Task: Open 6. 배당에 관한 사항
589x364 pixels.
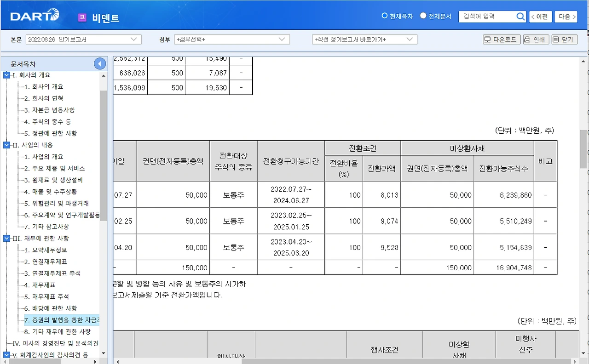Action: [51, 308]
